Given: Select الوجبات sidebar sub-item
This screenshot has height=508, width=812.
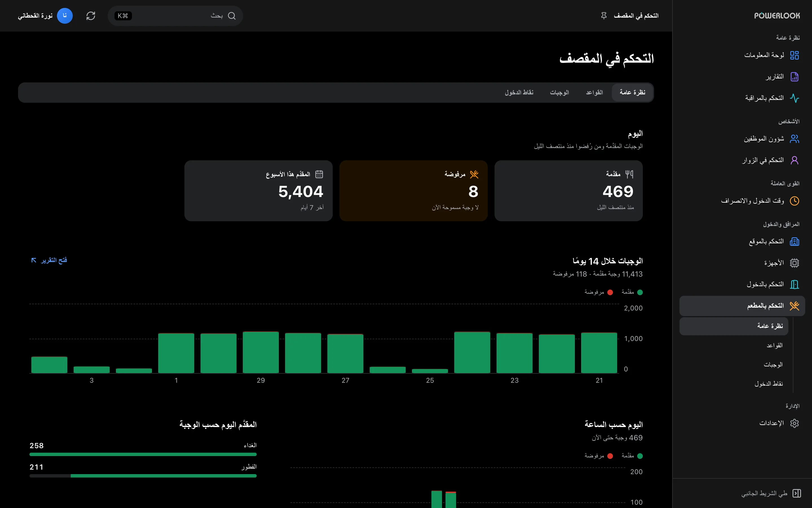Looking at the screenshot, I should click(x=734, y=365).
